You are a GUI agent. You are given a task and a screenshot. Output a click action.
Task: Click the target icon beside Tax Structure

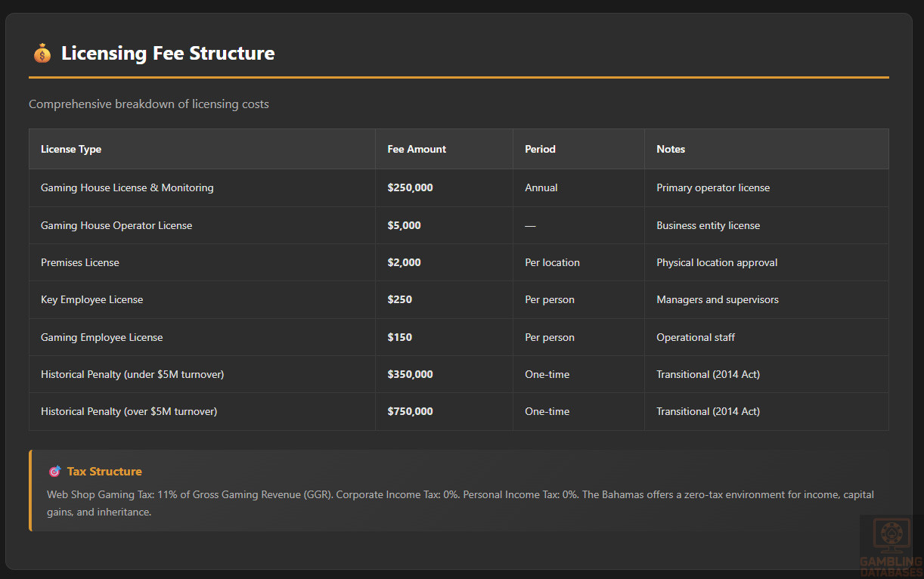[54, 472]
